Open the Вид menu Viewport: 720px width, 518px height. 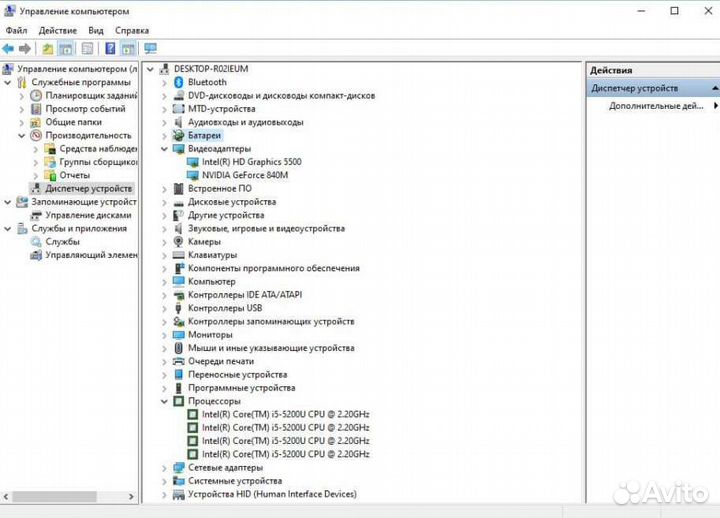tap(96, 30)
